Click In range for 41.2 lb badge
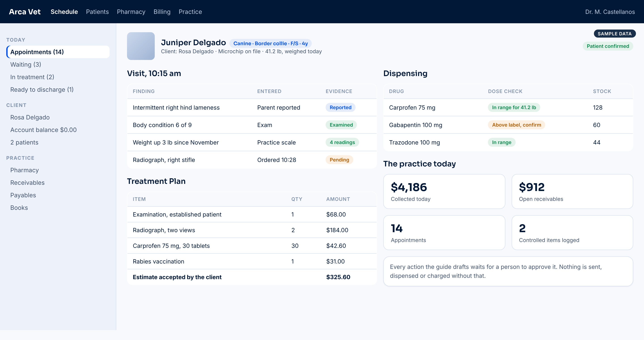Screen dimensions: 644x340 (x=514, y=108)
